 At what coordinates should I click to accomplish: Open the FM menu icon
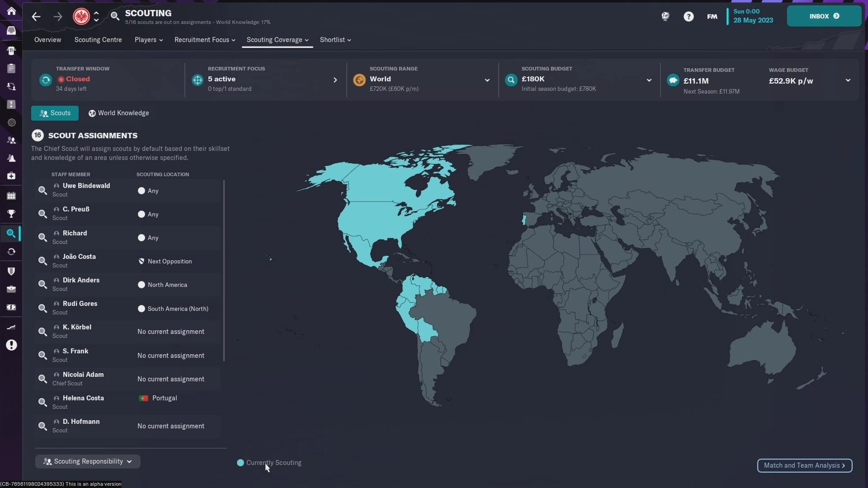[x=712, y=17]
